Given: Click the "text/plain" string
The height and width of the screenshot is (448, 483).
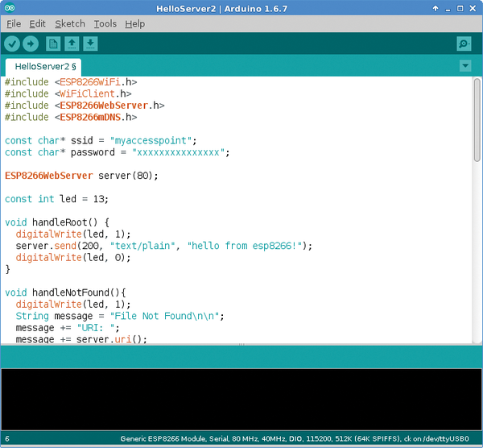Looking at the screenshot, I should click(142, 246).
